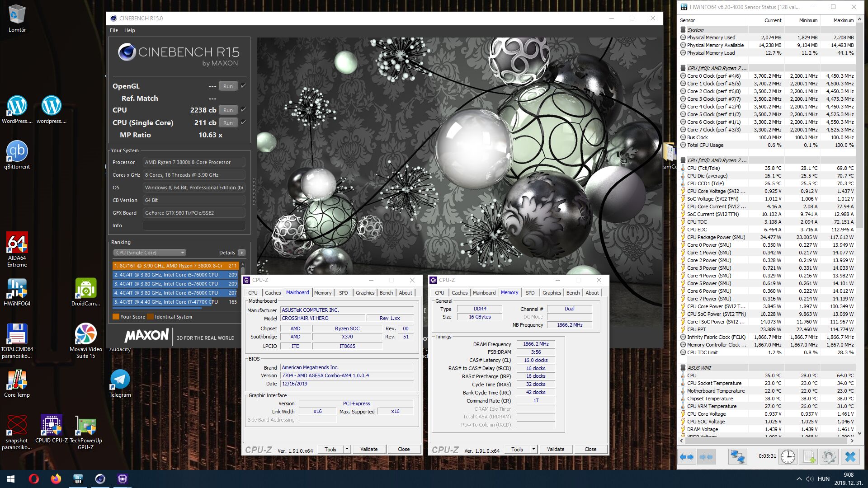Open Cinebench Help menu
Screen dimensions: 868x488
coord(130,30)
